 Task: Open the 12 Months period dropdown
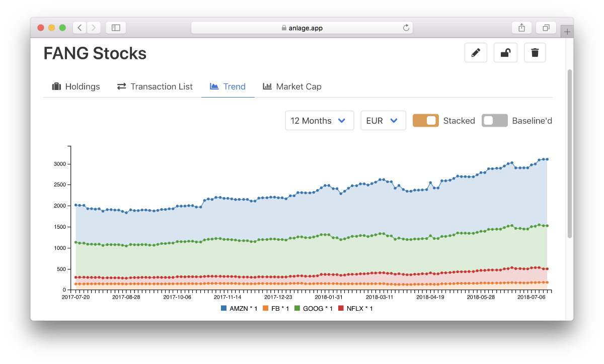[x=319, y=121]
